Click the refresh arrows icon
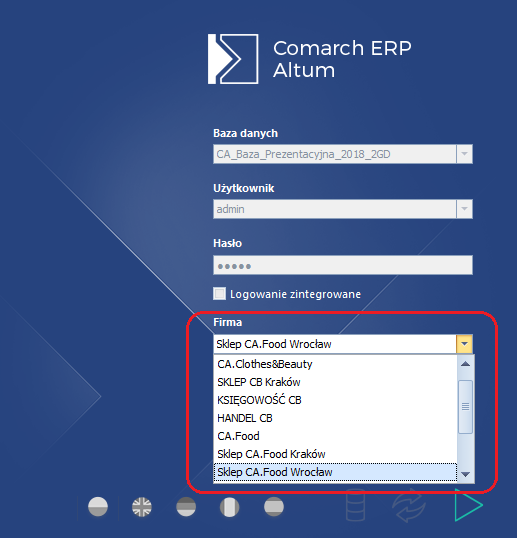This screenshot has height=538, width=517. 409,505
